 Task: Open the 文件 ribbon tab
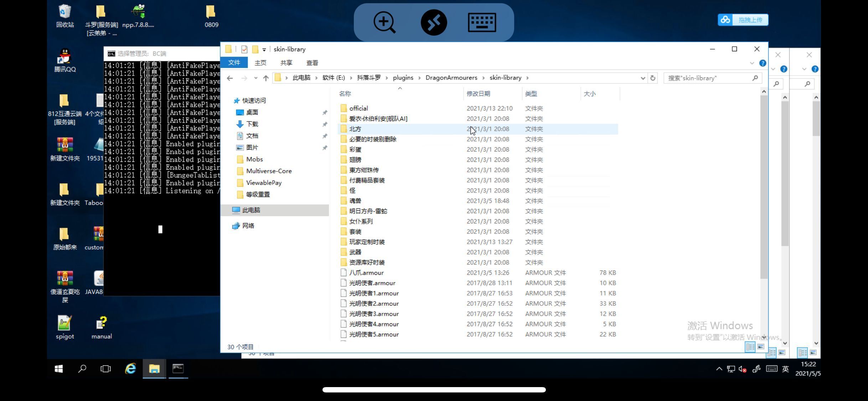[x=234, y=62]
